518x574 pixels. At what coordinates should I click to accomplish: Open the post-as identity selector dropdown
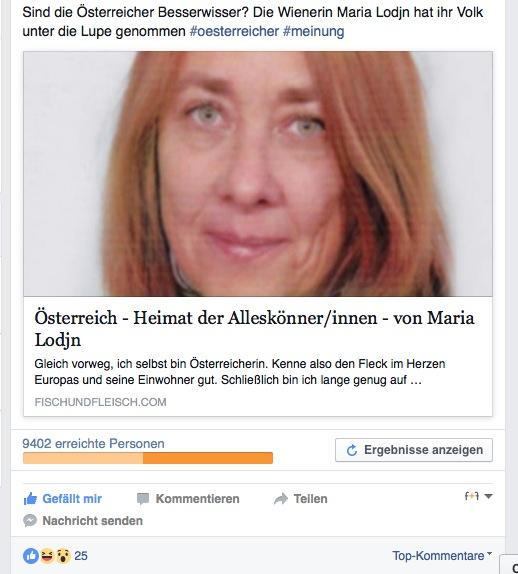[x=478, y=496]
